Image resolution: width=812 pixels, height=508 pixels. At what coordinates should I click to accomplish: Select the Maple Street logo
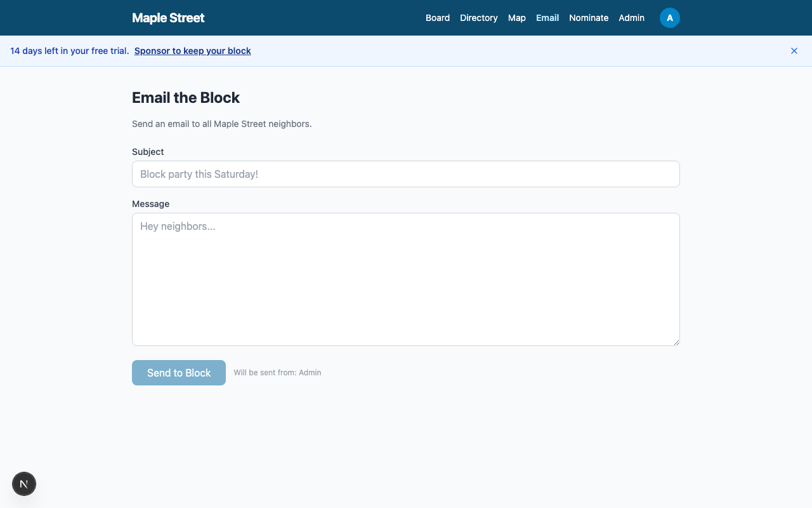(168, 18)
